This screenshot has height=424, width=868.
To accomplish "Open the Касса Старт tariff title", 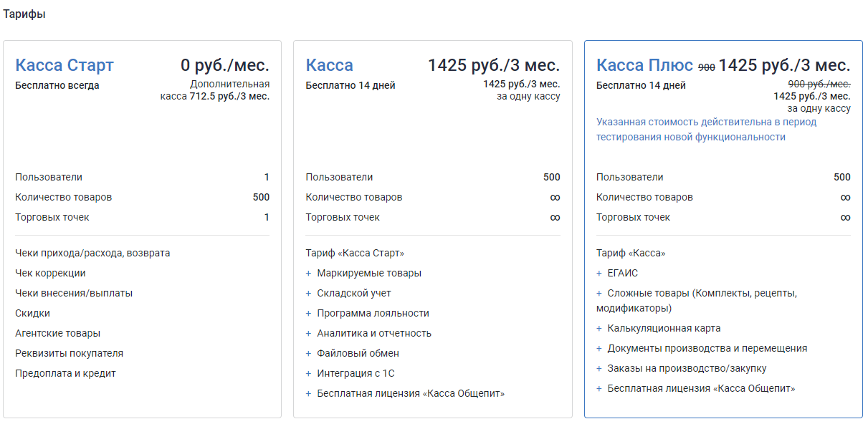I will [65, 65].
